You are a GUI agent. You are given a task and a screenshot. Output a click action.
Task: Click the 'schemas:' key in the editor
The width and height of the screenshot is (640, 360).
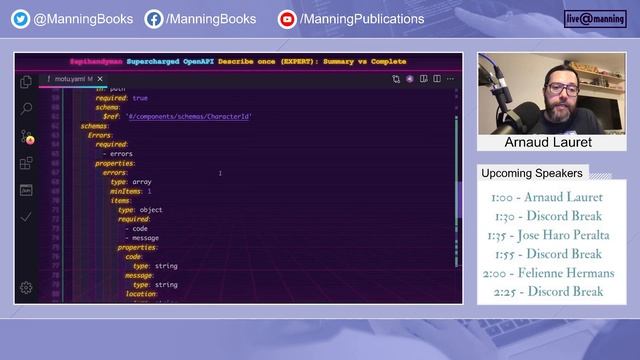(94, 126)
